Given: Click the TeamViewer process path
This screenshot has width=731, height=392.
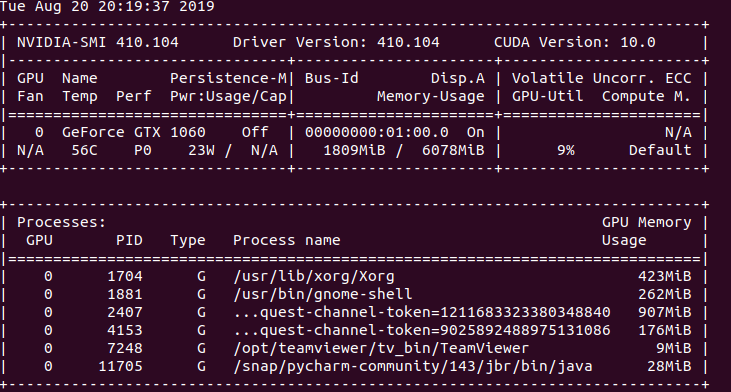Looking at the screenshot, I should 381,348.
